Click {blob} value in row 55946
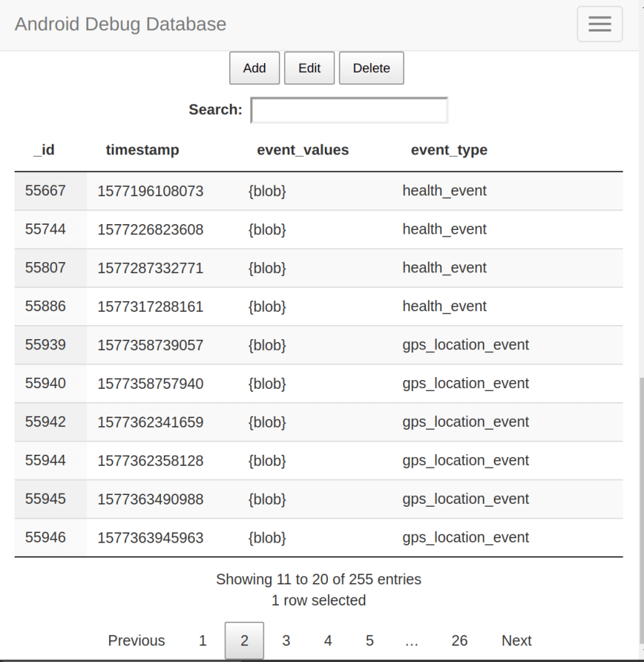The width and height of the screenshot is (644, 662). pyautogui.click(x=267, y=538)
